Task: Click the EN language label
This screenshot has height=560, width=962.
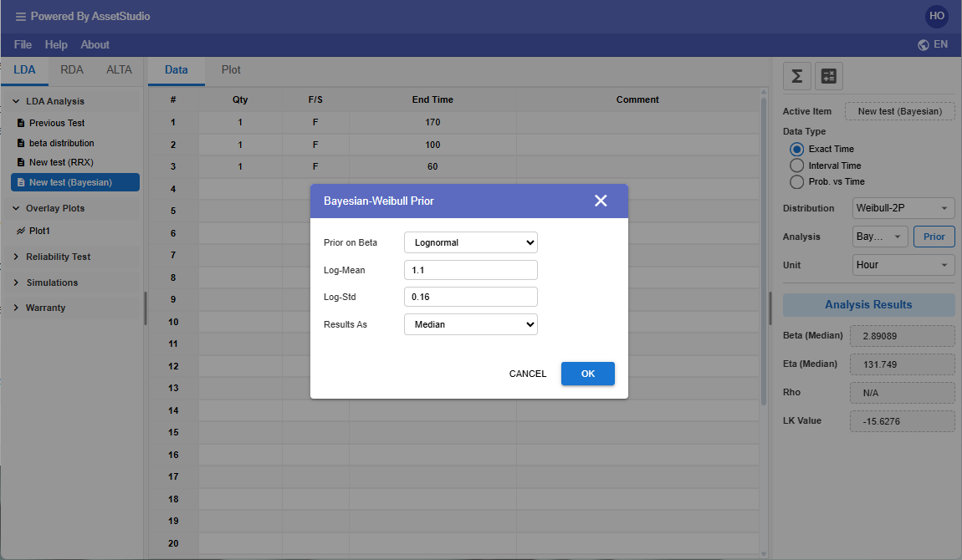Action: [x=940, y=45]
